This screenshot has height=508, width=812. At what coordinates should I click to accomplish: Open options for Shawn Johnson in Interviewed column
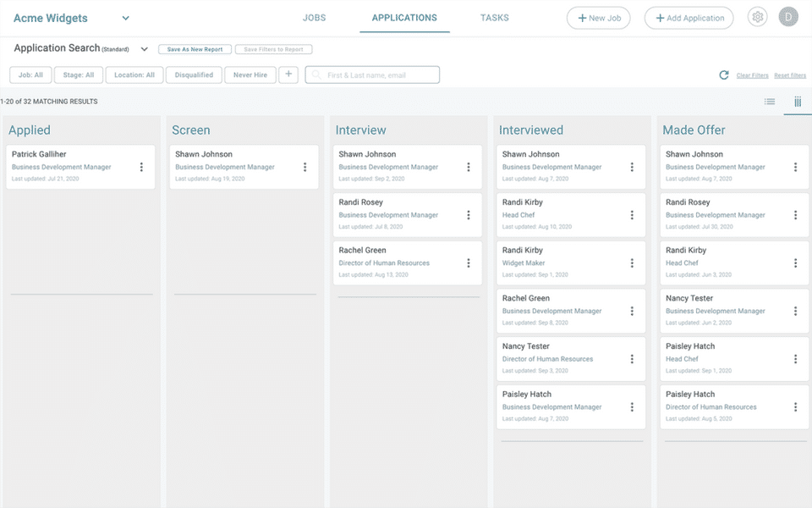632,167
